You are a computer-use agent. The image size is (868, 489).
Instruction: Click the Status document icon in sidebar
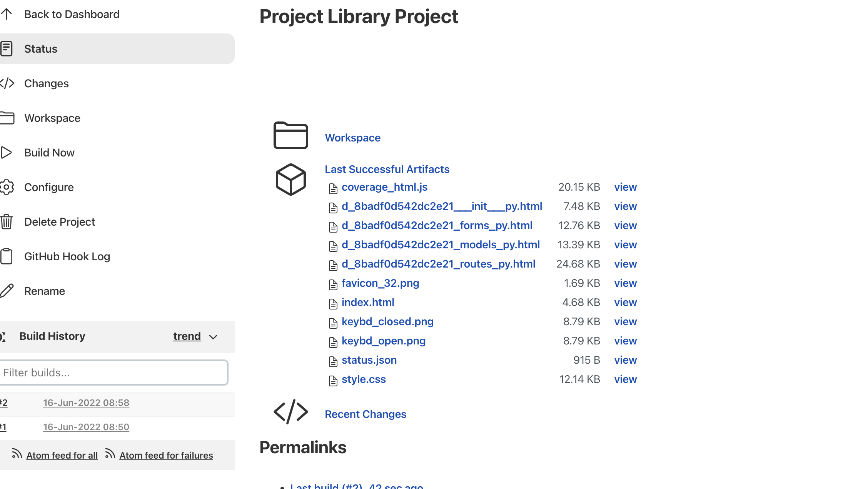pos(7,49)
